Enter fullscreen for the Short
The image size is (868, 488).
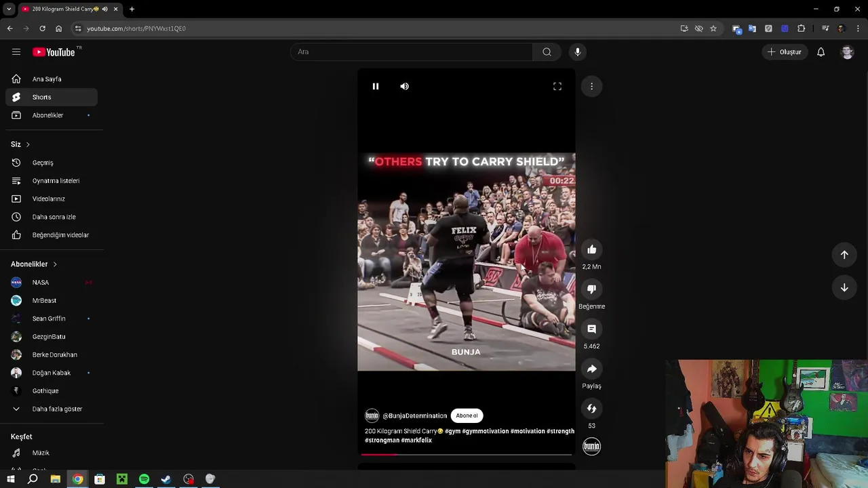(x=557, y=86)
